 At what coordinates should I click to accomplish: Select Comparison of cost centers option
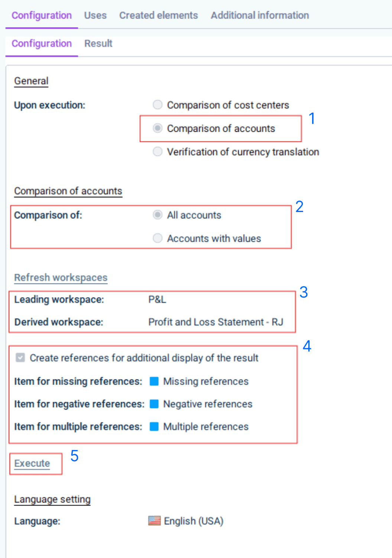(158, 105)
